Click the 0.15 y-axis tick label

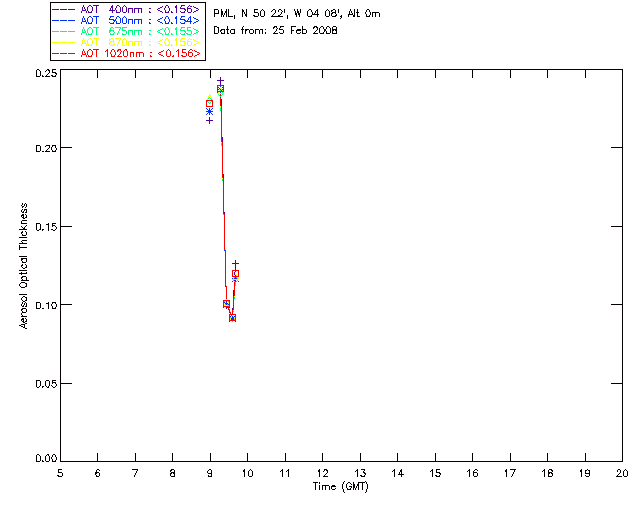[x=46, y=226]
